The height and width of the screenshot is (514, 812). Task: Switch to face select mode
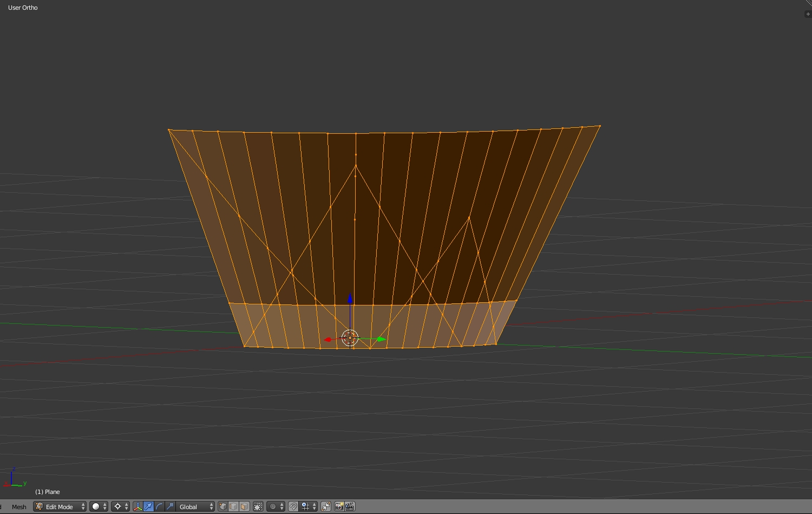244,506
